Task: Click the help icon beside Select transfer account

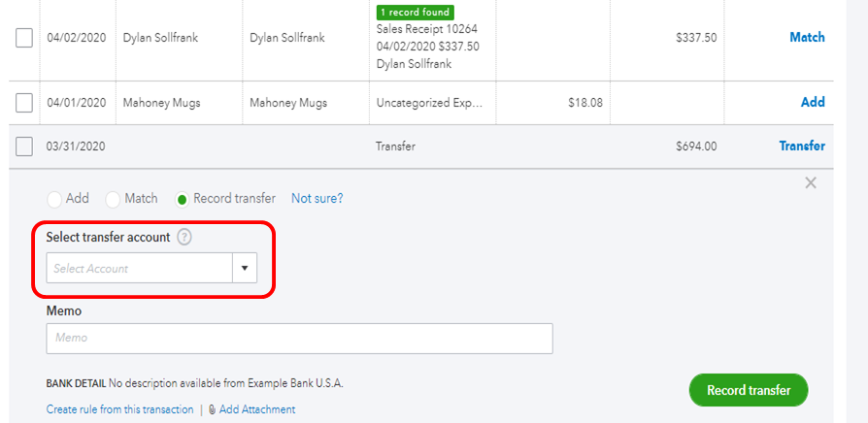Action: tap(184, 238)
